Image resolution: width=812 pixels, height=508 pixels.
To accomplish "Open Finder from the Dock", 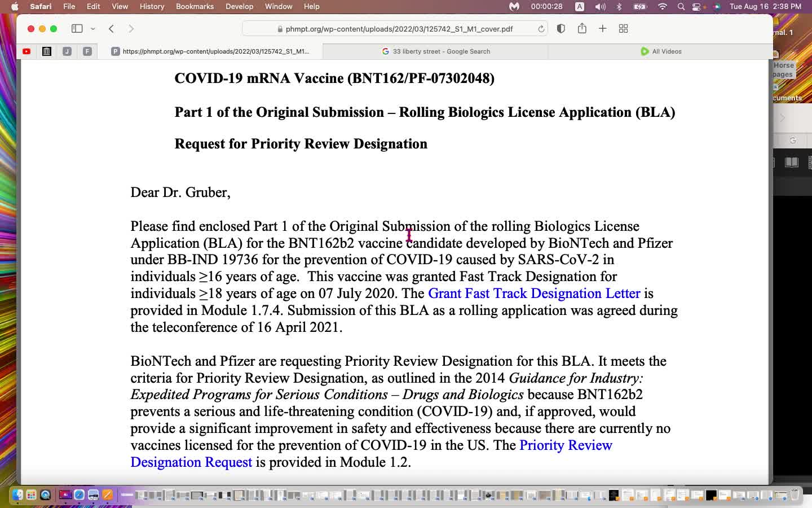I will pos(17,495).
